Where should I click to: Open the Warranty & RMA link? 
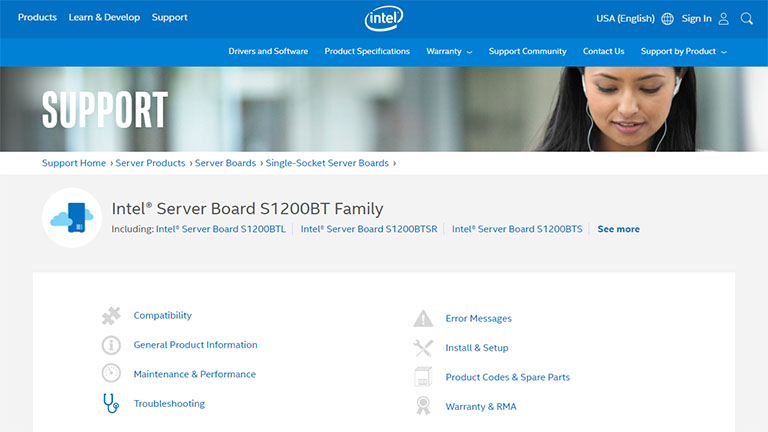click(481, 407)
